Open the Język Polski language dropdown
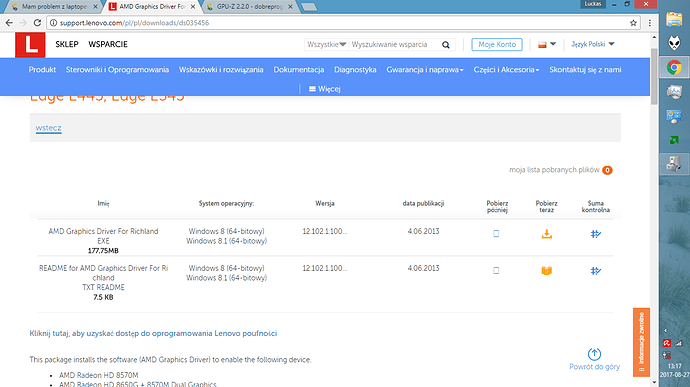Screen dimensions: 690x387 (593, 44)
